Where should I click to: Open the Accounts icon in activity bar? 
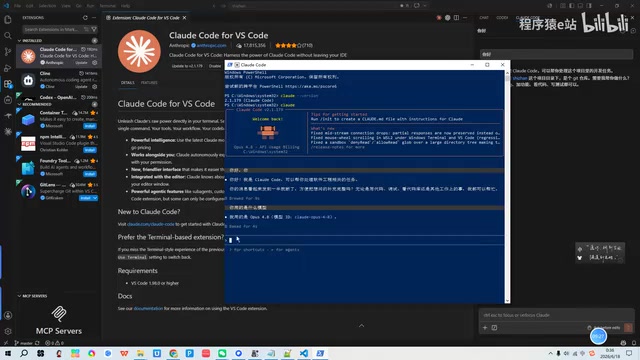coord(8,315)
